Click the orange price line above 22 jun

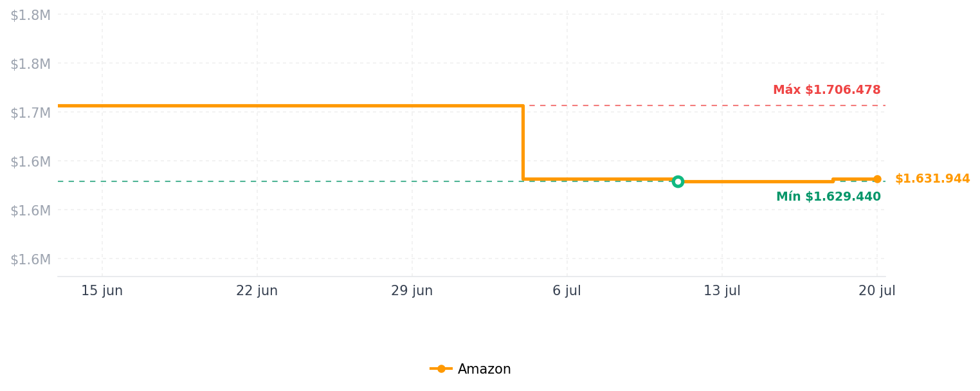257,106
